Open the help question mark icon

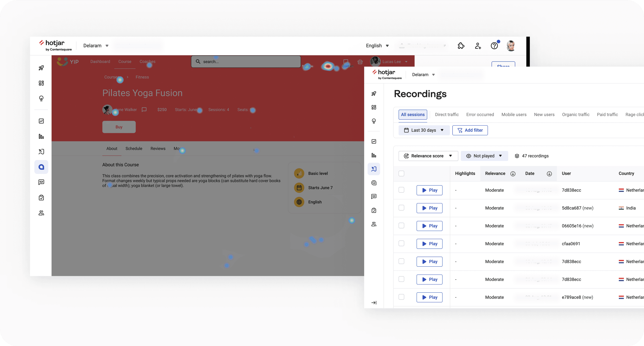point(494,46)
